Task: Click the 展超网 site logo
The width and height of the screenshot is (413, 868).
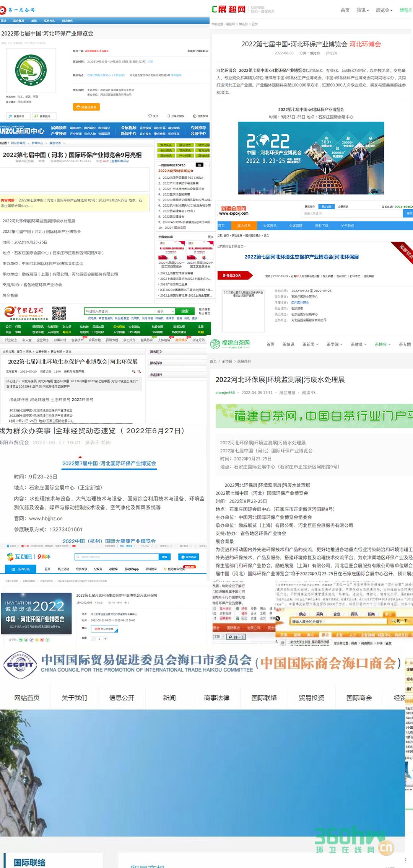Action: (x=229, y=9)
